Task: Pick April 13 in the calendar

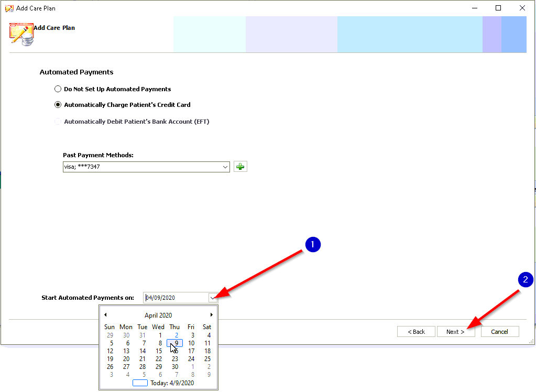Action: click(x=126, y=351)
